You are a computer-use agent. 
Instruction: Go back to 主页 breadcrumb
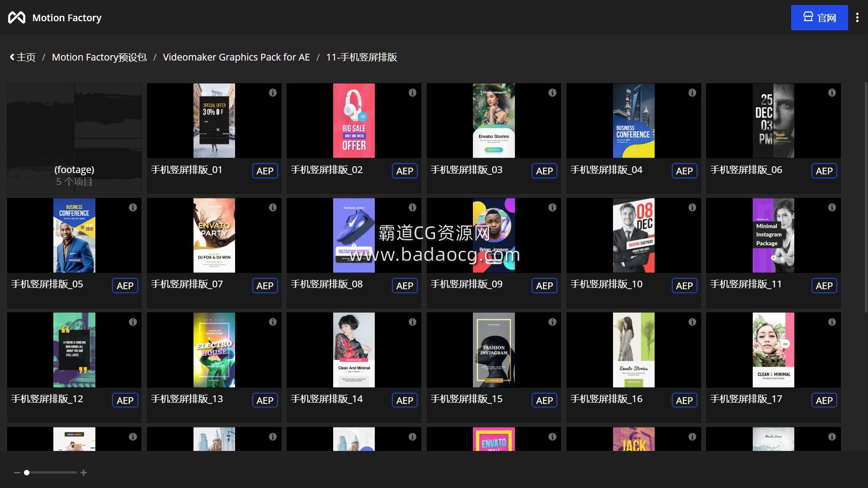click(x=23, y=57)
